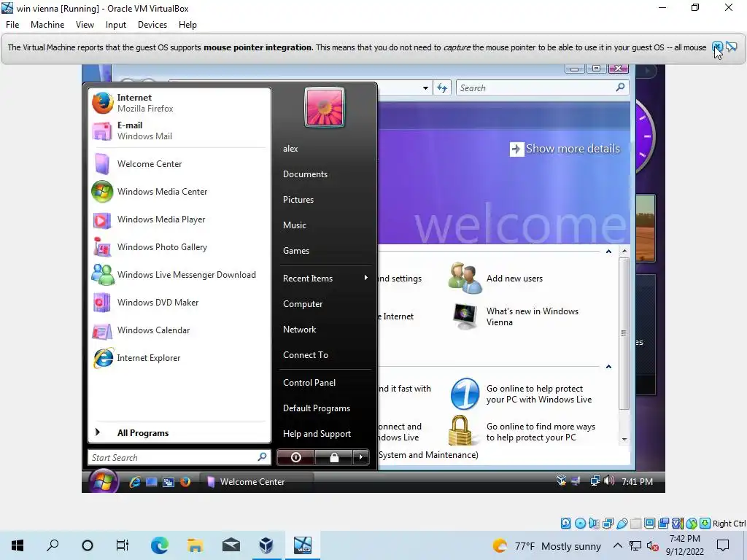Click VirtualBox hard disk status icon
This screenshot has width=747, height=560.
[x=565, y=524]
